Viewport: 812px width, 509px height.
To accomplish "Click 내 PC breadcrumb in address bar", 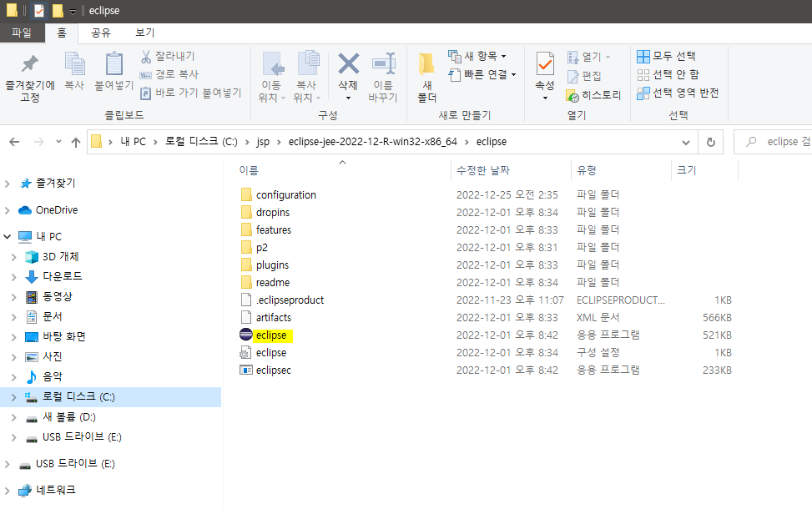I will pos(133,142).
